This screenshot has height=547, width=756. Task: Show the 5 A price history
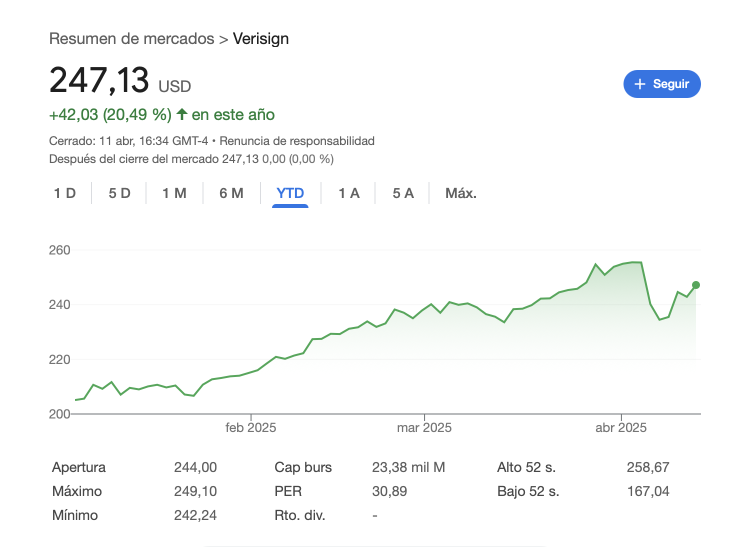click(x=403, y=193)
